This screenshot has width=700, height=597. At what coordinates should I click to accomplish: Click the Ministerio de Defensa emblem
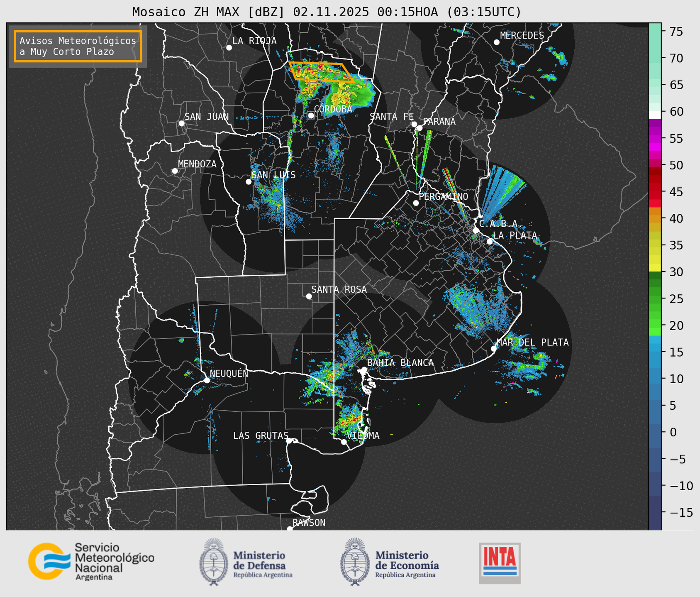214,561
